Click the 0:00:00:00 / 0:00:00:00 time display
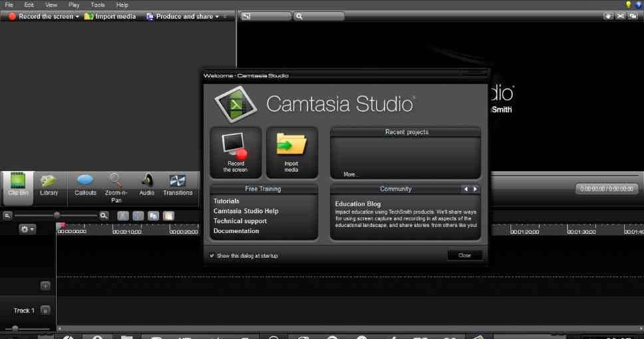Image resolution: width=644 pixels, height=339 pixels. (x=607, y=189)
